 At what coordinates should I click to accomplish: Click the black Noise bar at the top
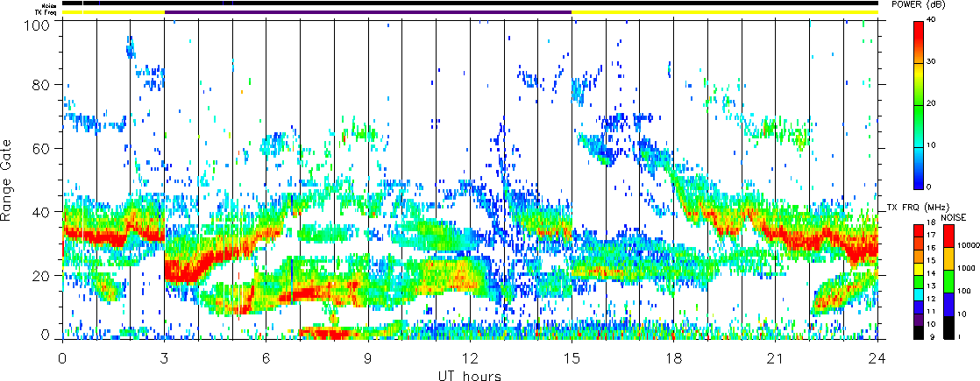click(470, 4)
